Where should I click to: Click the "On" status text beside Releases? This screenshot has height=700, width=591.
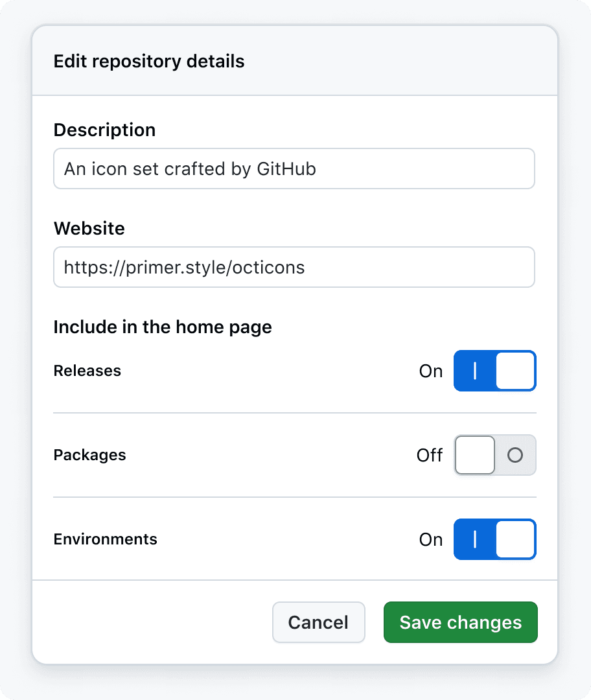click(x=431, y=371)
